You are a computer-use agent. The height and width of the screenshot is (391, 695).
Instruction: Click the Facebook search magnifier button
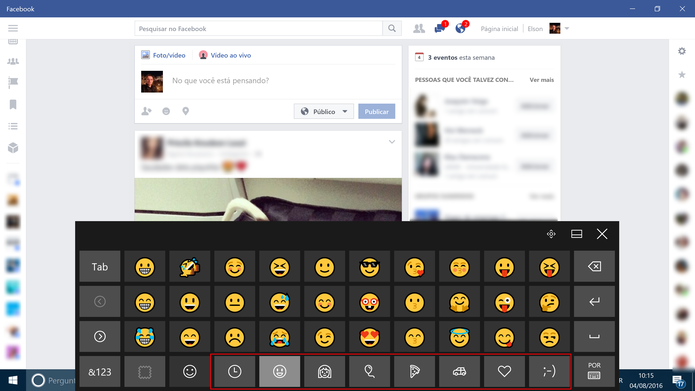tap(392, 28)
